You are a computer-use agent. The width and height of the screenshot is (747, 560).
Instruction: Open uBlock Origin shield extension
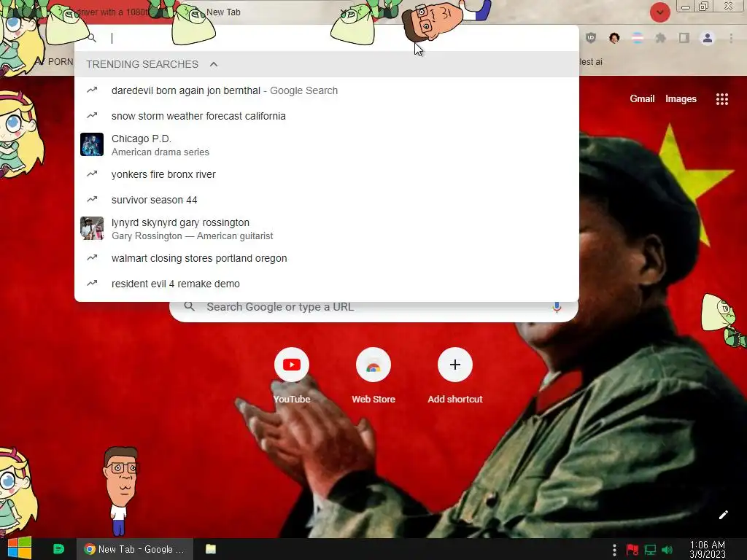tap(591, 38)
